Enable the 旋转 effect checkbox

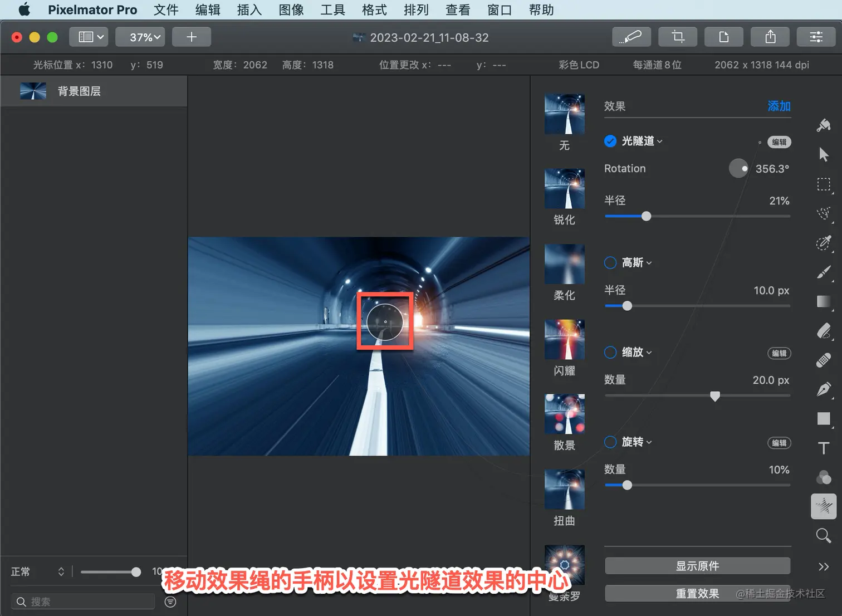pyautogui.click(x=610, y=442)
